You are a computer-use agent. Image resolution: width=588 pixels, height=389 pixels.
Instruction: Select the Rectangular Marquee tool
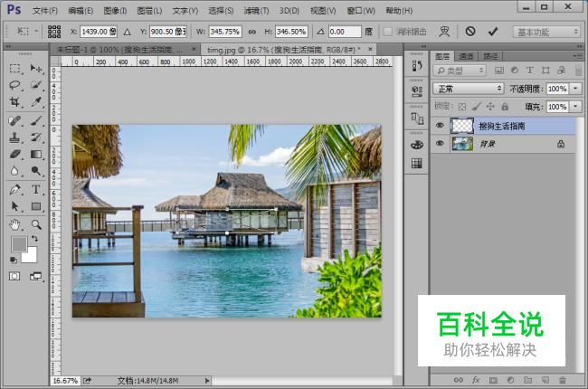point(14,69)
